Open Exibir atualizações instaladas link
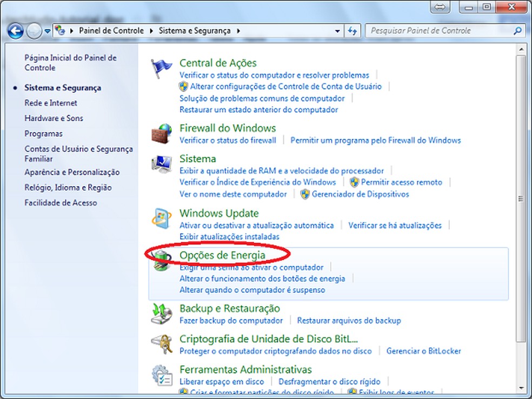Viewport: 532px width, 399px height. pyautogui.click(x=229, y=236)
